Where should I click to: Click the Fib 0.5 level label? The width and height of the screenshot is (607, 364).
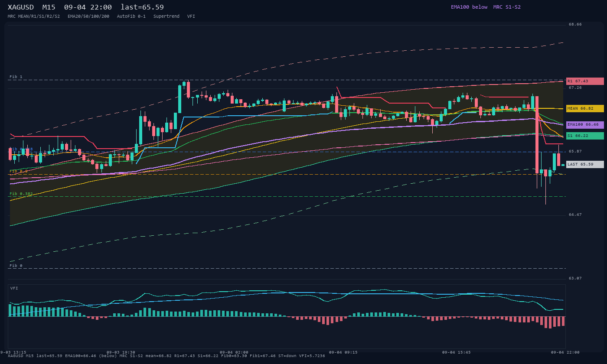19,171
